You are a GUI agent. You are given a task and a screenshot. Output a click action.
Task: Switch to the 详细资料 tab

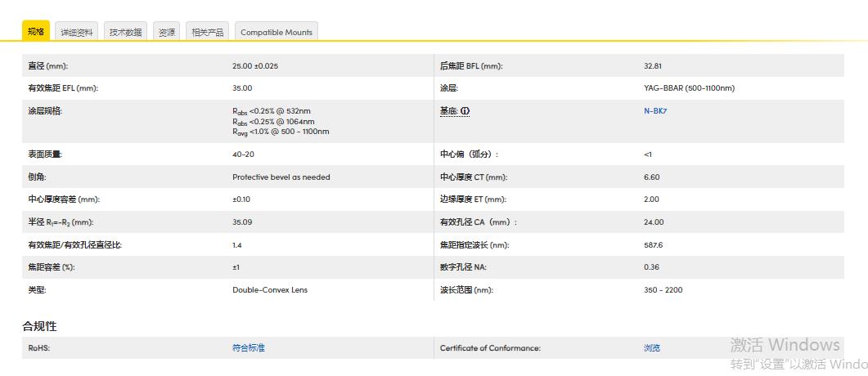coord(77,32)
